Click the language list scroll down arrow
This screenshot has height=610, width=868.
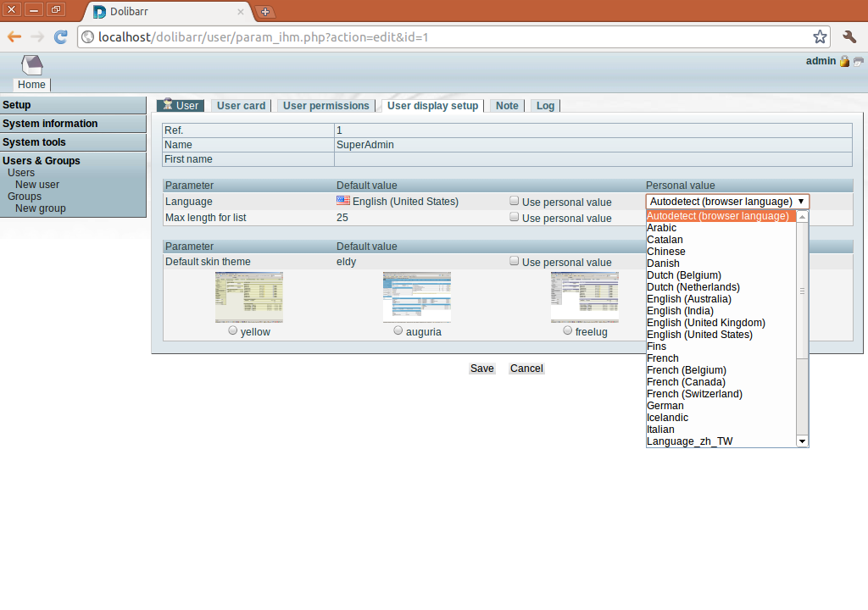click(x=802, y=441)
